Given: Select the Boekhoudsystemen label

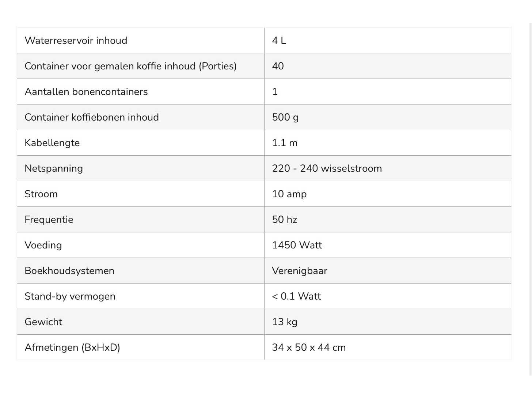Looking at the screenshot, I should pyautogui.click(x=69, y=271).
